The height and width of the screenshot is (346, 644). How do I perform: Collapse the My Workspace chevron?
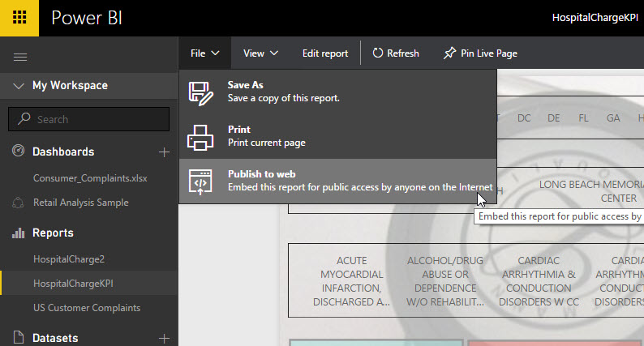click(x=19, y=86)
